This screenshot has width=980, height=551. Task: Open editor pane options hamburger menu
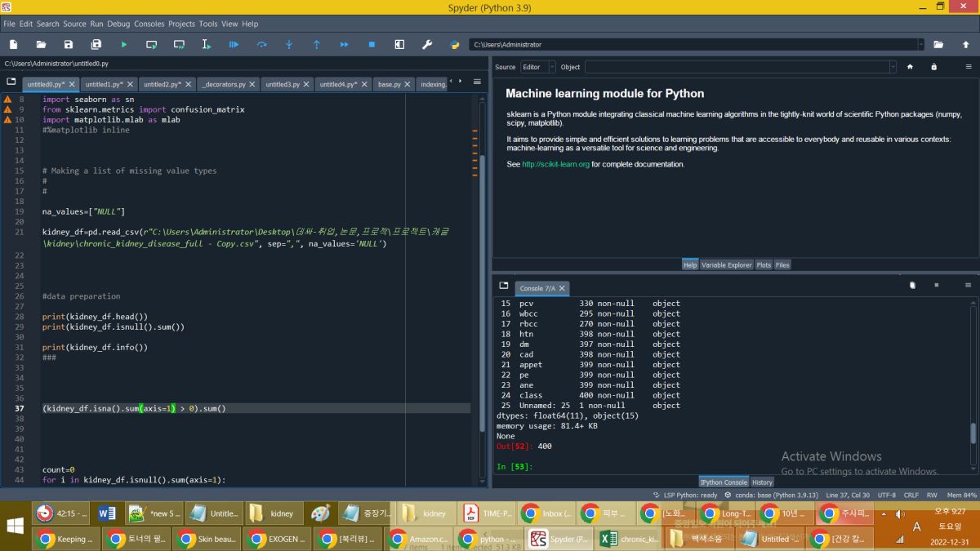479,82
